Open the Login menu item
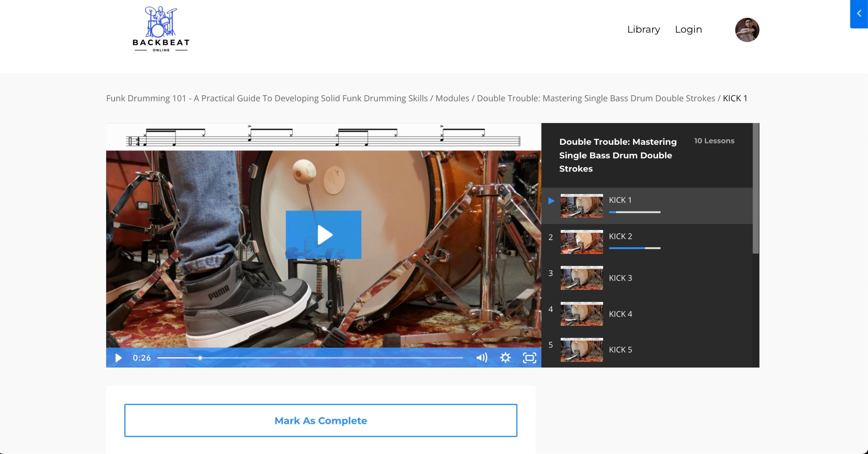The image size is (868, 454). (x=688, y=29)
